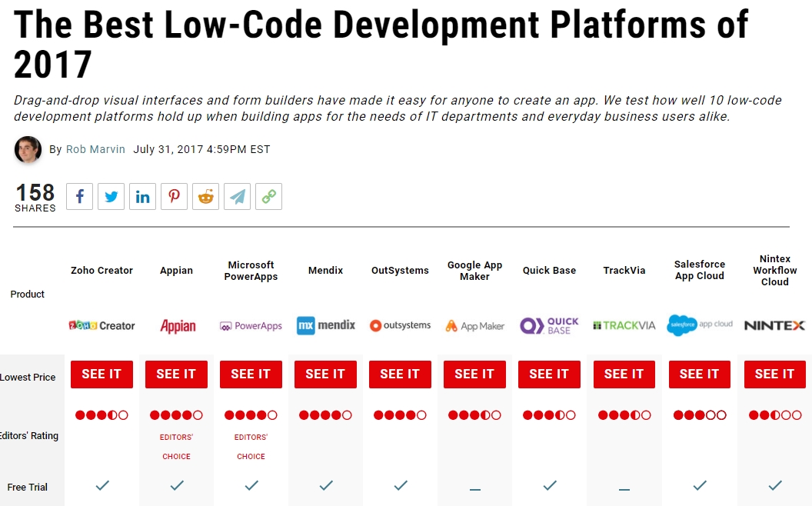Click the Appian logo
812x506 pixels.
178,326
